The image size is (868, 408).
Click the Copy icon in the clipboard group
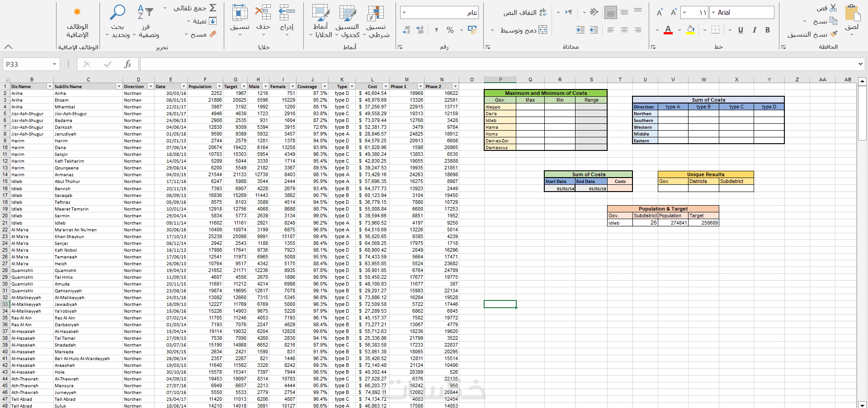tap(833, 21)
